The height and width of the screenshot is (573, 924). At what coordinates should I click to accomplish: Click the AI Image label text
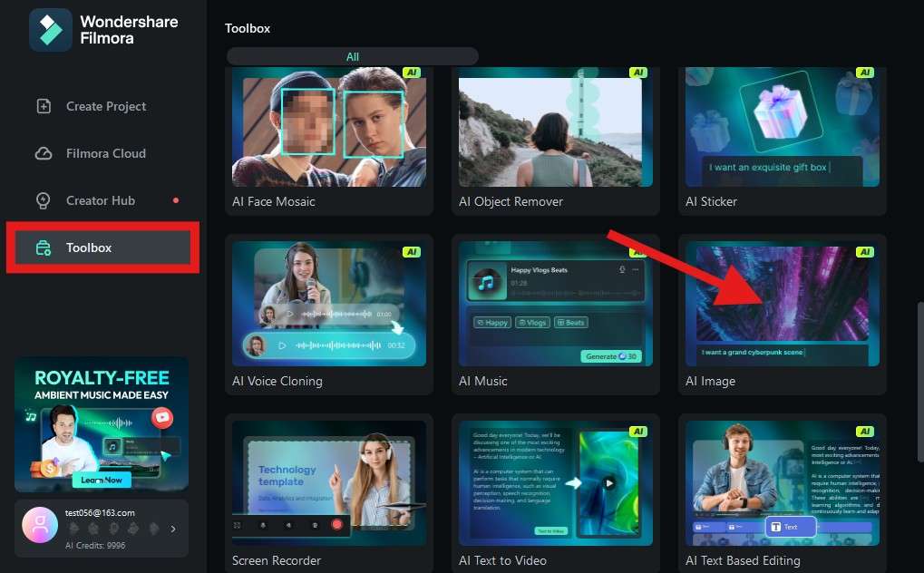(710, 382)
